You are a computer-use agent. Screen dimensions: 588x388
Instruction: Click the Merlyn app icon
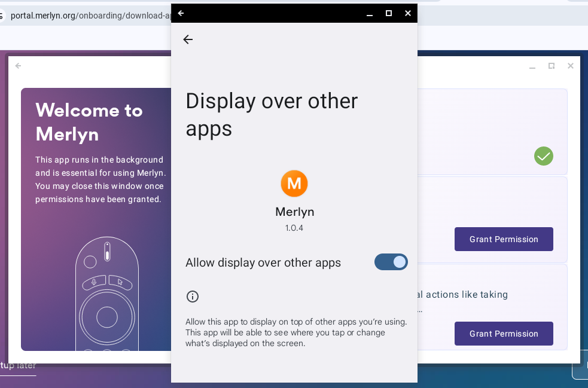pyautogui.click(x=294, y=184)
